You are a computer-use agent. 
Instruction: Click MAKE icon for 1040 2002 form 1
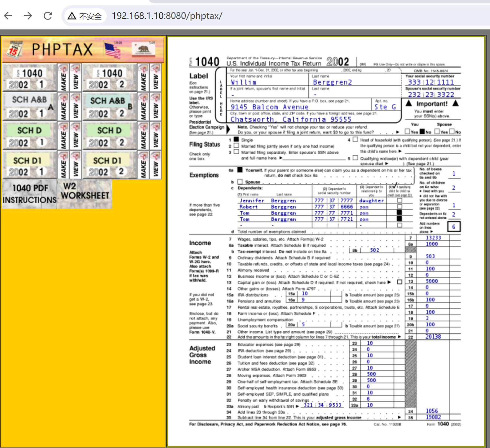tap(63, 77)
